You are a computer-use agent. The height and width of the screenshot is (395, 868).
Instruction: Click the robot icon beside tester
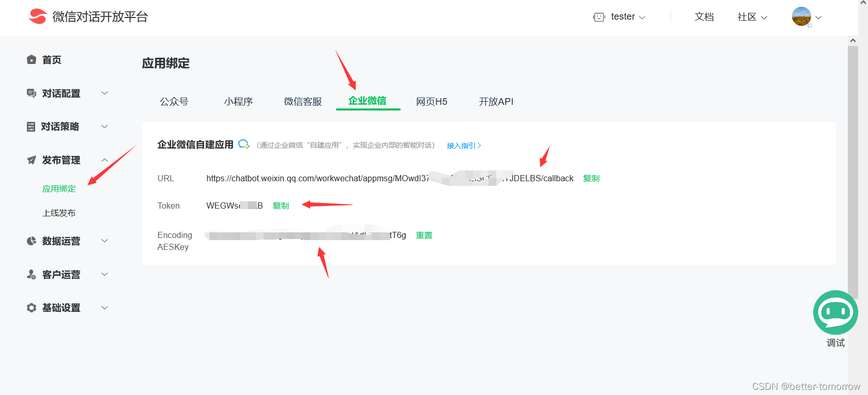[x=599, y=17]
